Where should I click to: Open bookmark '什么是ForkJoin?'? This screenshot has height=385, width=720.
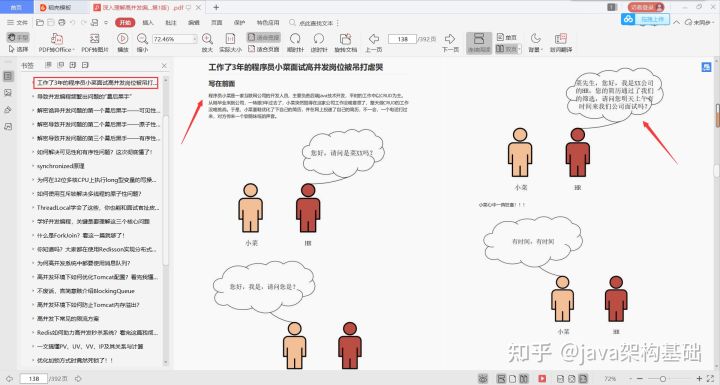pyautogui.click(x=81, y=235)
